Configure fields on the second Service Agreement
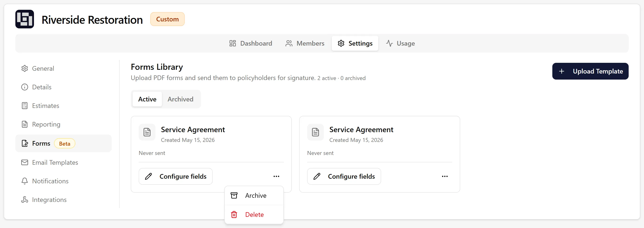 click(x=344, y=177)
